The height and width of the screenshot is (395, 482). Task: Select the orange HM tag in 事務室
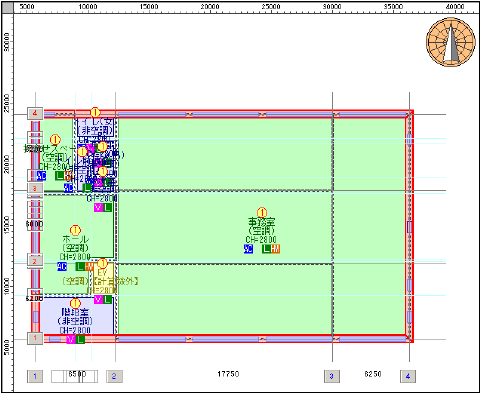275,249
